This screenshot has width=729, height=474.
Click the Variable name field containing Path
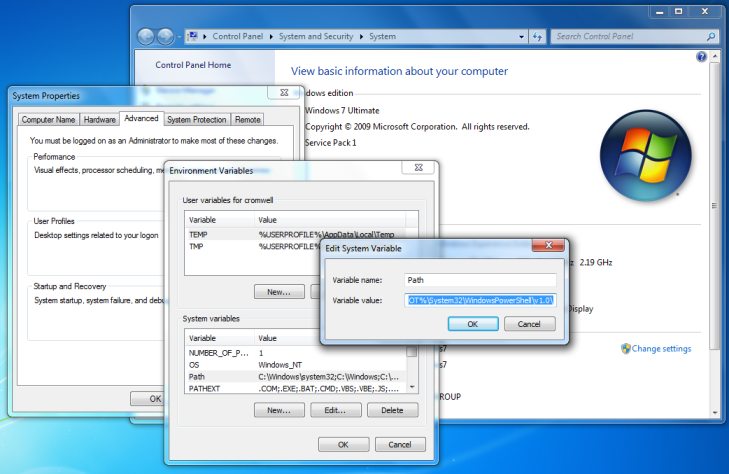click(480, 280)
